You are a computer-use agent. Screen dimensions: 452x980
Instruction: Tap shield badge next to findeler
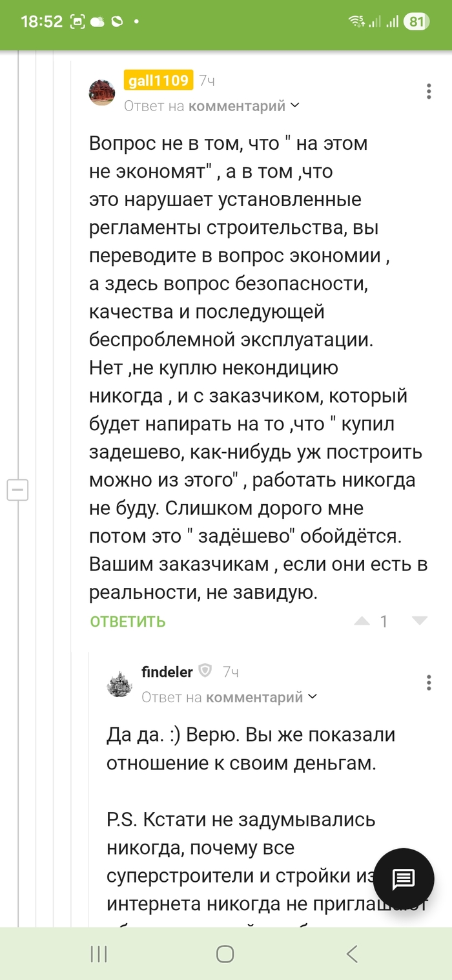(205, 672)
